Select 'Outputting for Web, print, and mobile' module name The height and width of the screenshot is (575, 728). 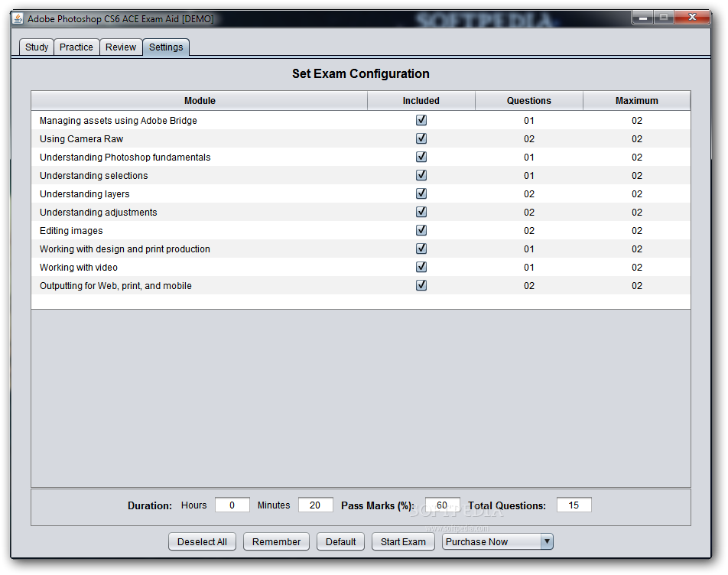pyautogui.click(x=115, y=285)
